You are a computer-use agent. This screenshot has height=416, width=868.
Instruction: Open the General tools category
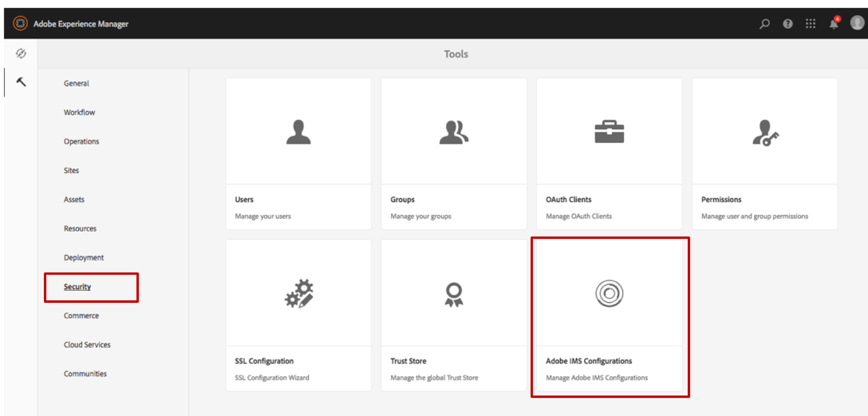[x=76, y=83]
